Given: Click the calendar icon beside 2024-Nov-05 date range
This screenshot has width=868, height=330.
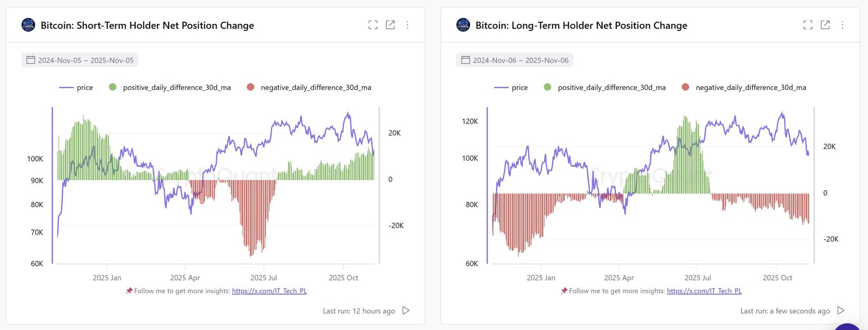Looking at the screenshot, I should click(31, 60).
